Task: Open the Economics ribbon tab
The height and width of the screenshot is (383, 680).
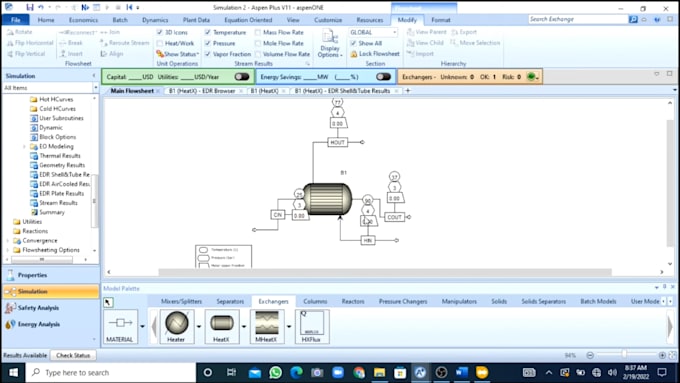Action: coord(83,20)
